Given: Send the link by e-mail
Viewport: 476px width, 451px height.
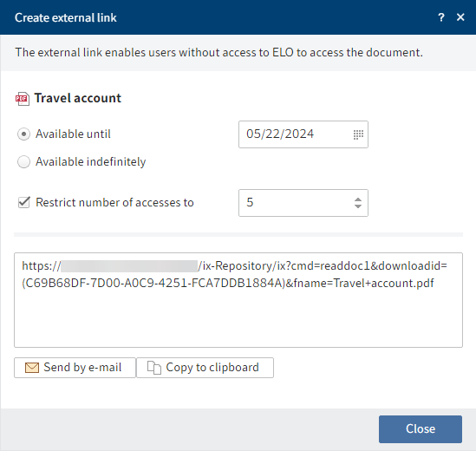Looking at the screenshot, I should (x=75, y=368).
